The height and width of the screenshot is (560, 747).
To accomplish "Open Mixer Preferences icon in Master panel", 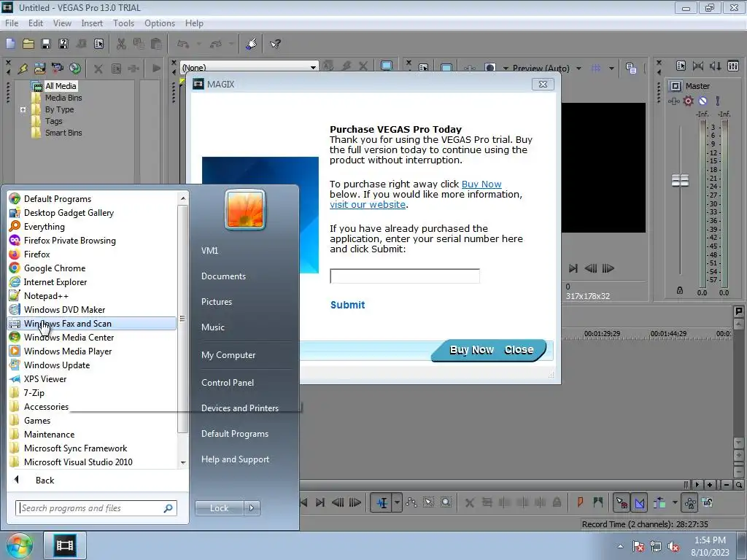I will (x=681, y=66).
